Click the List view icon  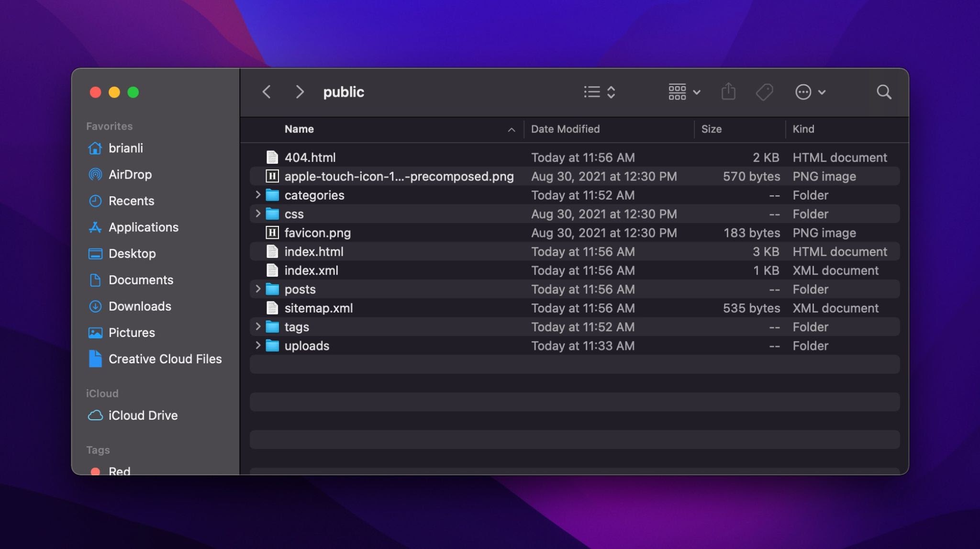coord(591,91)
